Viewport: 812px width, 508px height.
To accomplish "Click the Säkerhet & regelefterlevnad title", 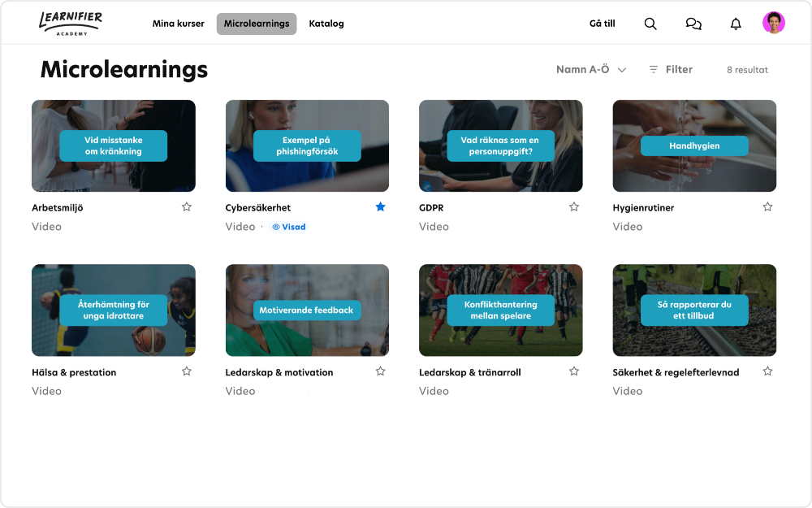I will pos(676,372).
